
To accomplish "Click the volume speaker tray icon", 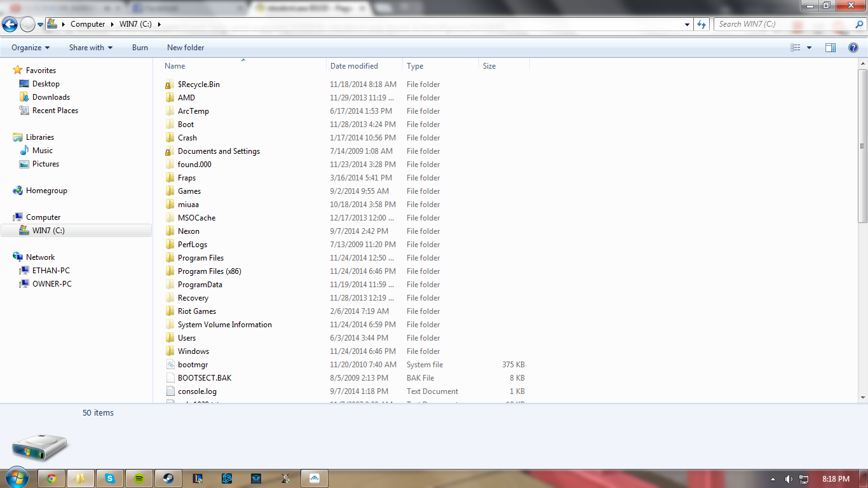I will pyautogui.click(x=789, y=479).
